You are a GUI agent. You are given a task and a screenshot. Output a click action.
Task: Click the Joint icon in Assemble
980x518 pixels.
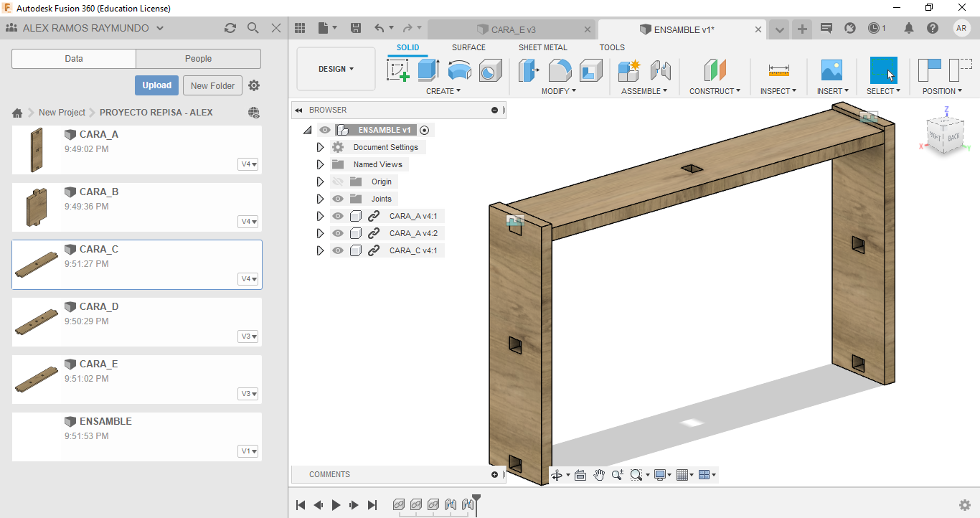(660, 70)
